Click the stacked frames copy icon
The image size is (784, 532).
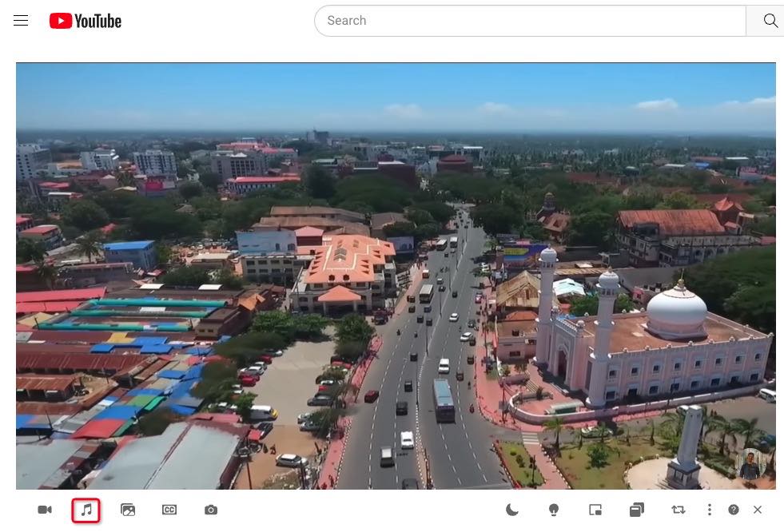(x=636, y=509)
